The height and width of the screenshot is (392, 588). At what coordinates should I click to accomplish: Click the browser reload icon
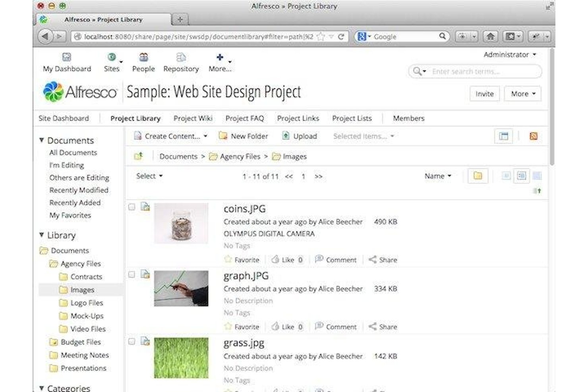click(341, 37)
